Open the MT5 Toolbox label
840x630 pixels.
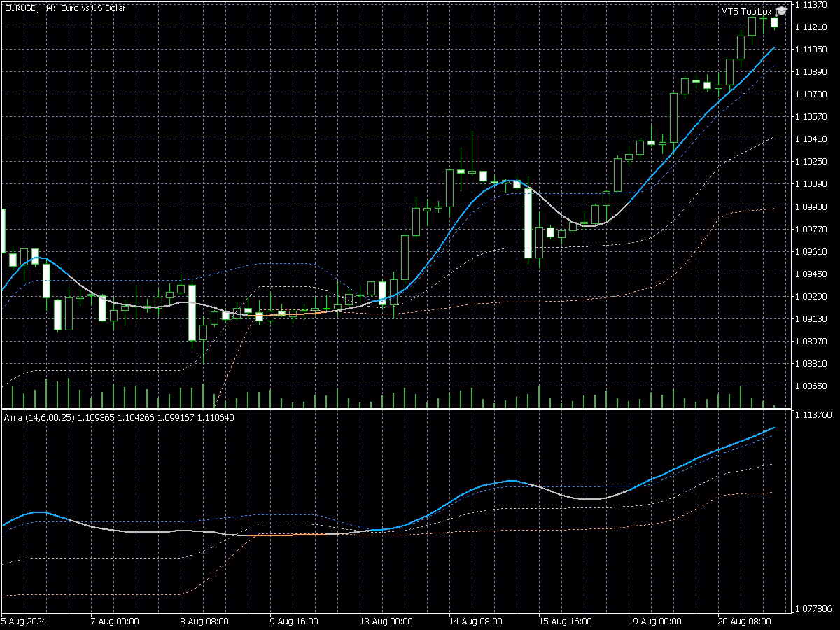[x=746, y=12]
